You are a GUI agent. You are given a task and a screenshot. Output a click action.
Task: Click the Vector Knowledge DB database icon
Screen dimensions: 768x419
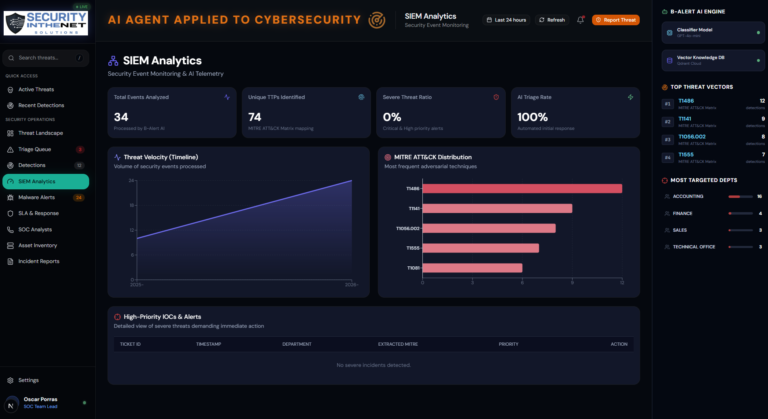pyautogui.click(x=670, y=60)
